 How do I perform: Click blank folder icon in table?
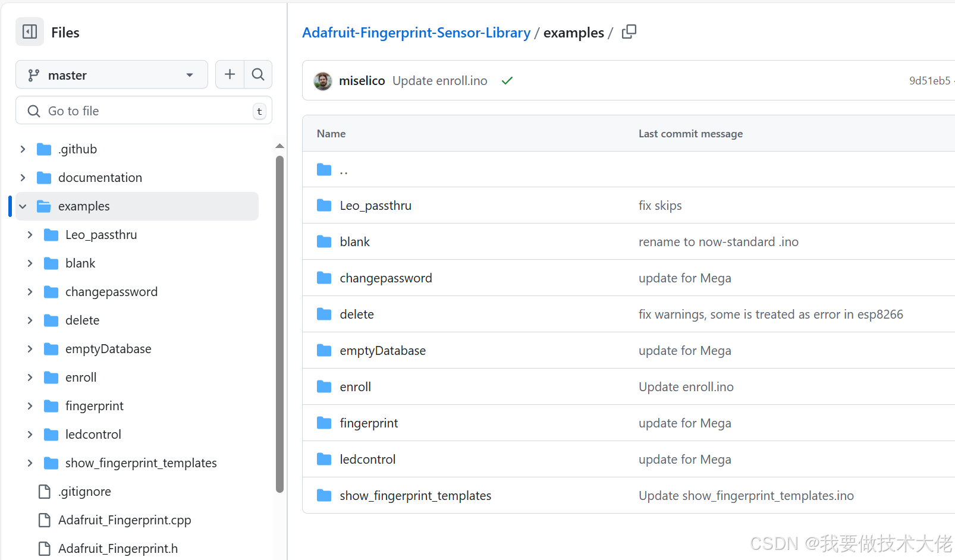tap(324, 242)
